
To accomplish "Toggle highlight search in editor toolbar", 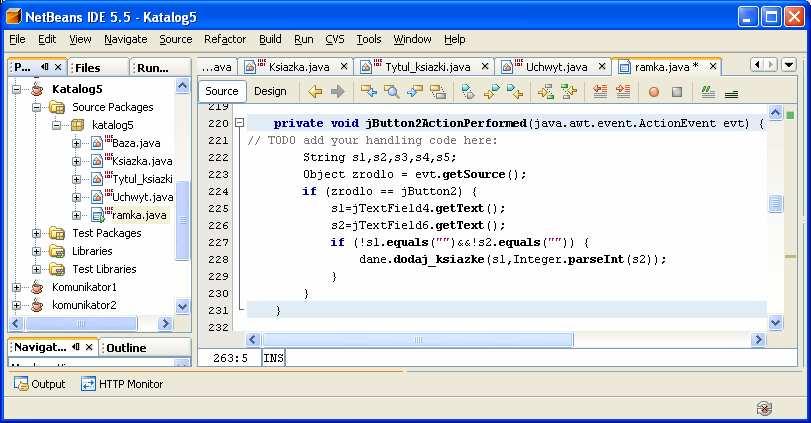I will 438,92.
